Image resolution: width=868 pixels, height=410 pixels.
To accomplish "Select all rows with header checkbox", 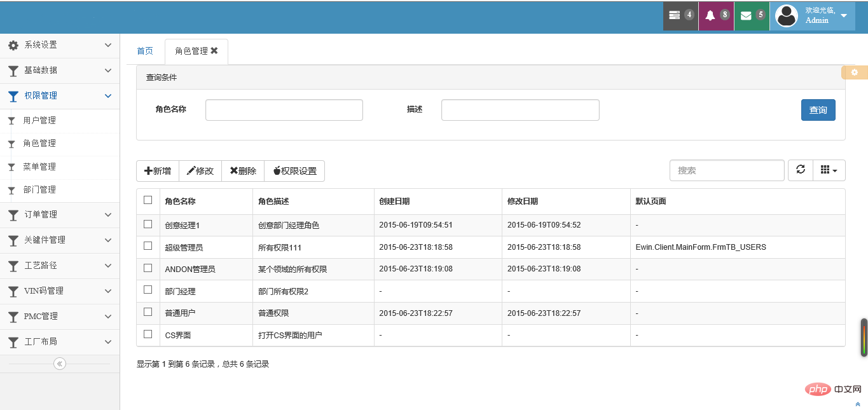I will tap(148, 200).
